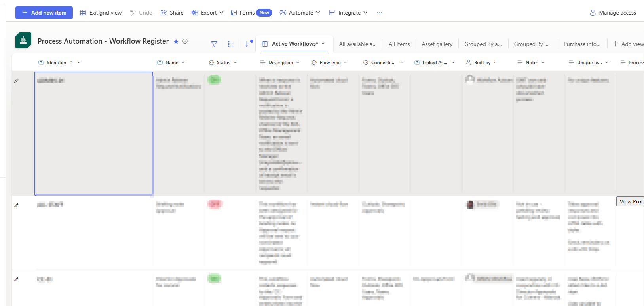644x306 pixels.
Task: Select the highlighted Identifier cell in first row
Action: [x=94, y=133]
